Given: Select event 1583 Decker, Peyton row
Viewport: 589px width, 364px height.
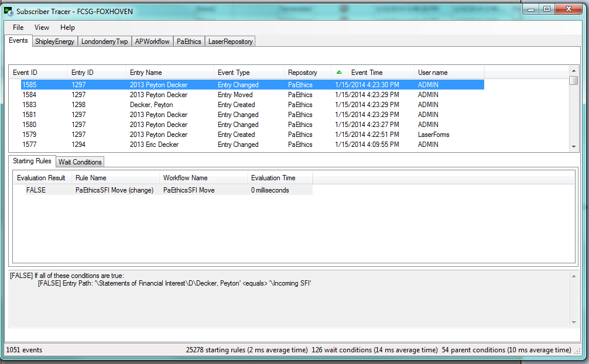Looking at the screenshot, I should (x=252, y=104).
